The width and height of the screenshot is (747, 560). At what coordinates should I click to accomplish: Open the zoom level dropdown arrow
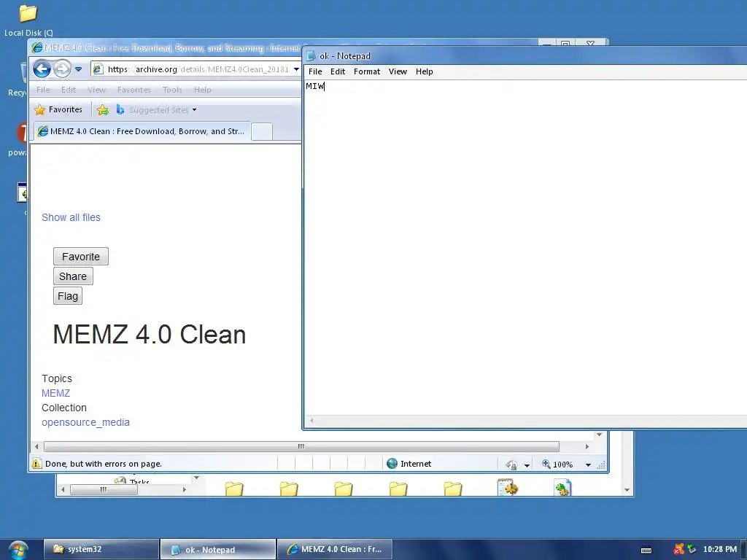589,464
